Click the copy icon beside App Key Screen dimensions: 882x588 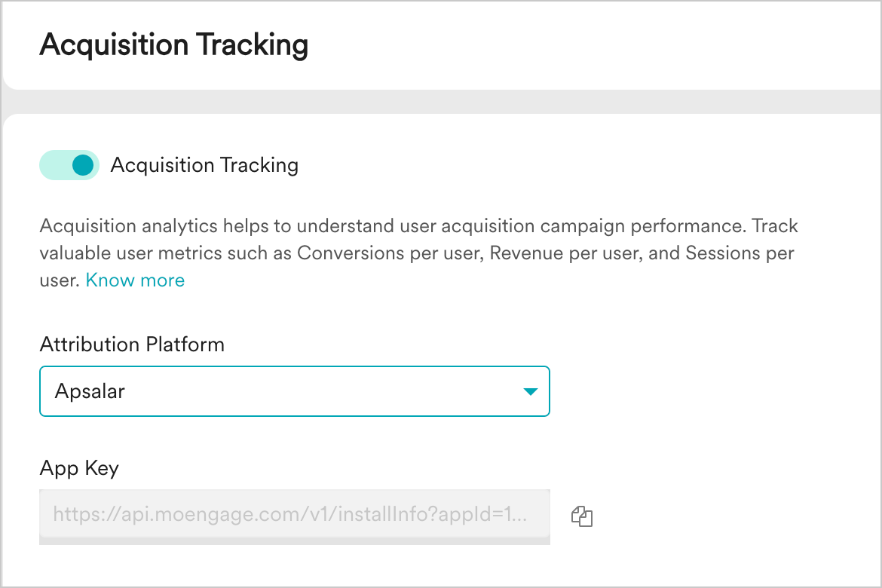tap(582, 516)
